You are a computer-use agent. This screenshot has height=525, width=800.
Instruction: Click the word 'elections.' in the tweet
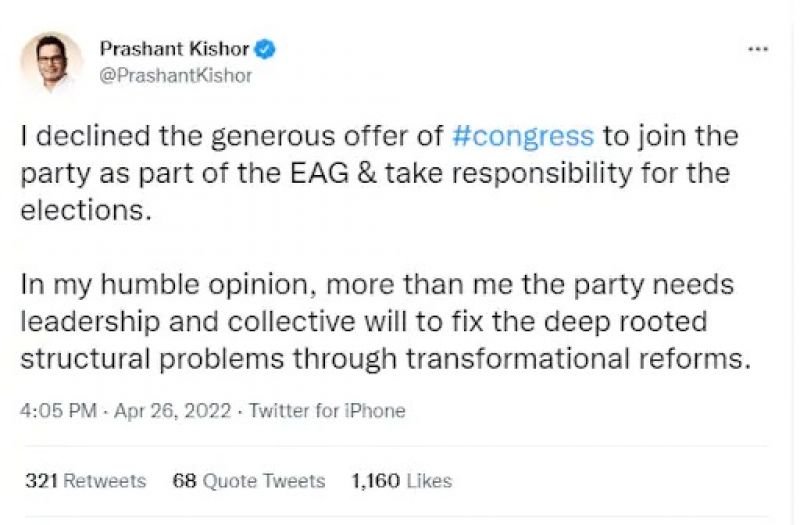pyautogui.click(x=81, y=209)
